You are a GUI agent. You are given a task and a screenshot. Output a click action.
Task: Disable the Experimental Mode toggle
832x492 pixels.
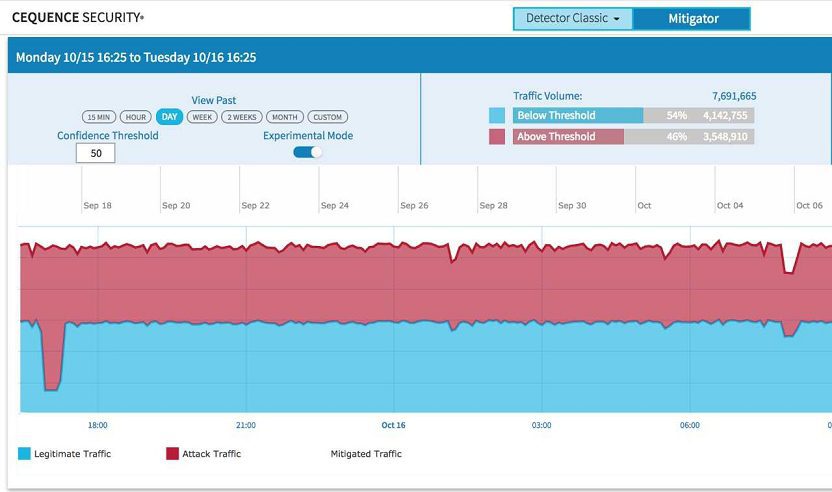308,152
